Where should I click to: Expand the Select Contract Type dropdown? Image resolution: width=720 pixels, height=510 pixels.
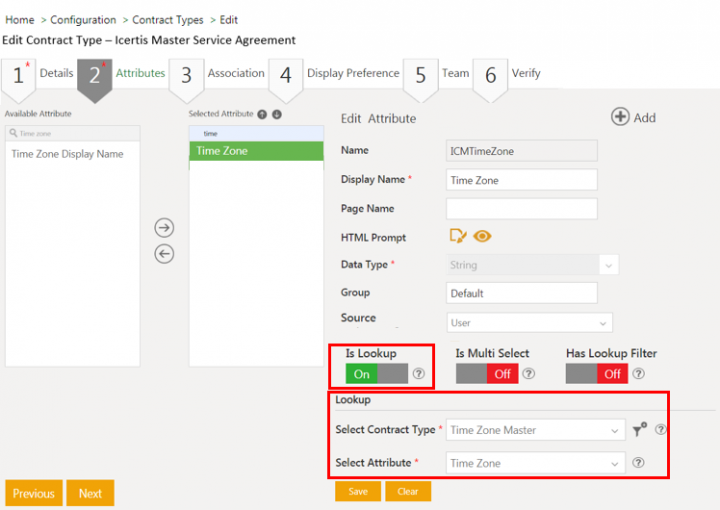[535, 430]
